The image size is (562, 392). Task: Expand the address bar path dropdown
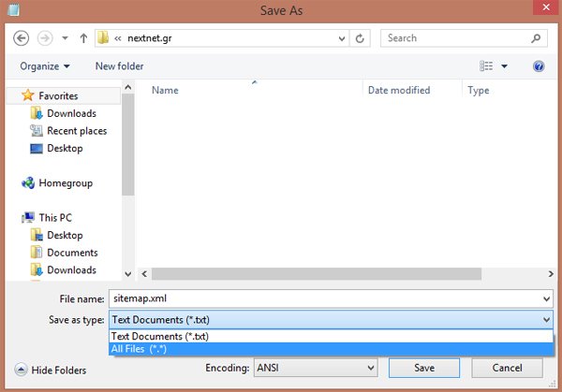click(x=342, y=38)
